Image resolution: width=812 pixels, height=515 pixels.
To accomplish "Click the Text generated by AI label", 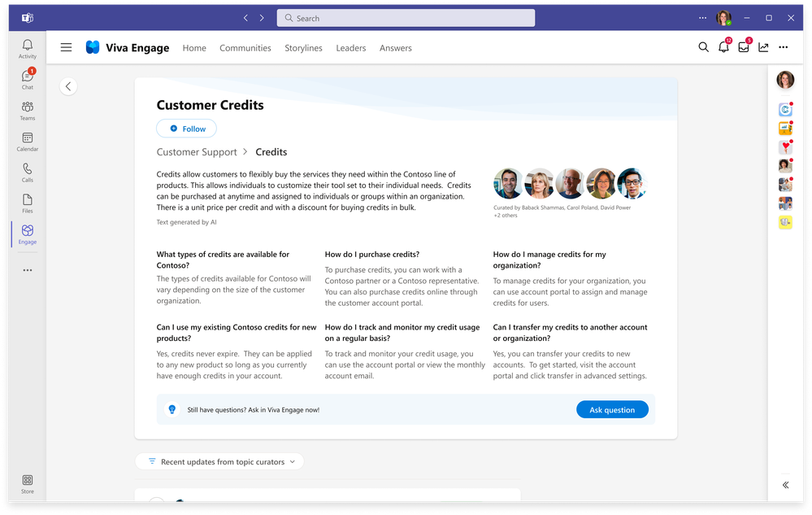I will coord(186,222).
